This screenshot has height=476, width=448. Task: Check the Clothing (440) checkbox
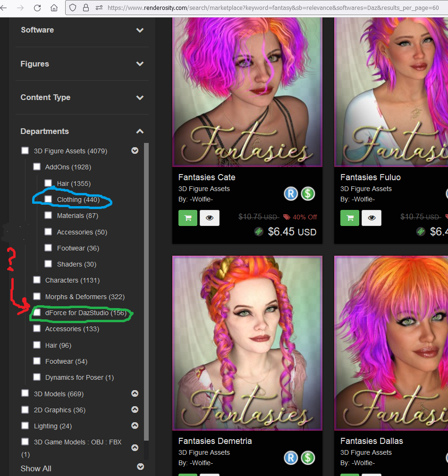coord(48,199)
